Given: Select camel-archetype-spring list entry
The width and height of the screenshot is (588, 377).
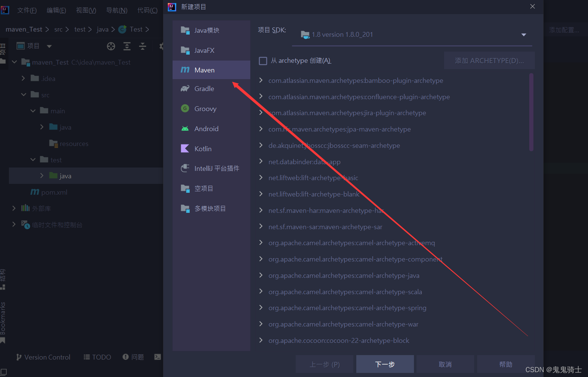Looking at the screenshot, I should [x=347, y=308].
